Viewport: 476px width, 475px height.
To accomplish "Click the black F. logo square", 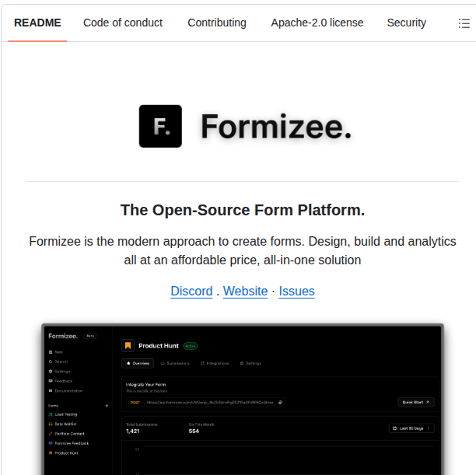I will tap(160, 126).
